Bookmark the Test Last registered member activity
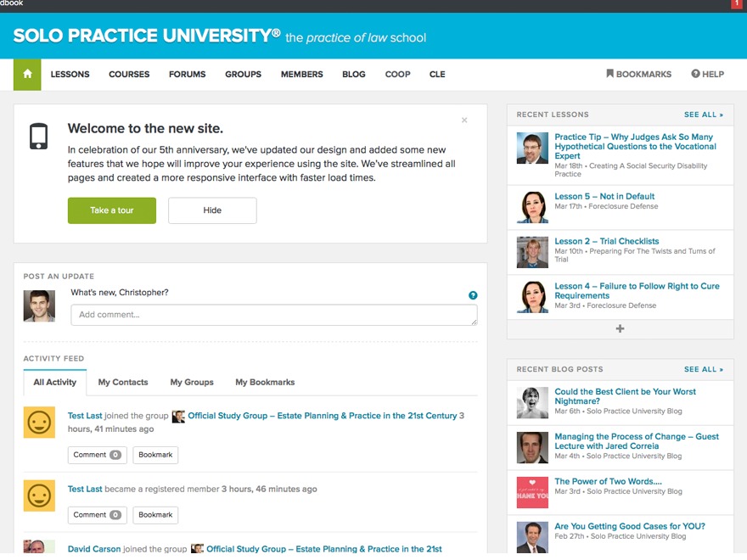This screenshot has height=560, width=747. (155, 515)
